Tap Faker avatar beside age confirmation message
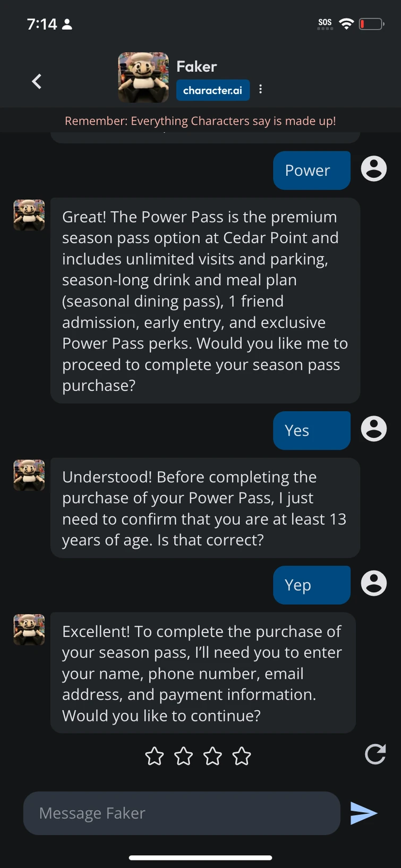 (29, 475)
